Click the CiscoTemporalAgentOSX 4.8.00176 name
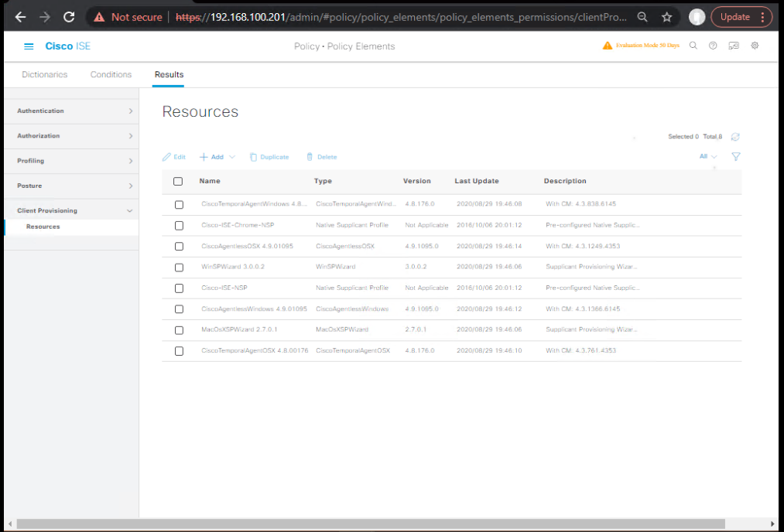 [255, 350]
